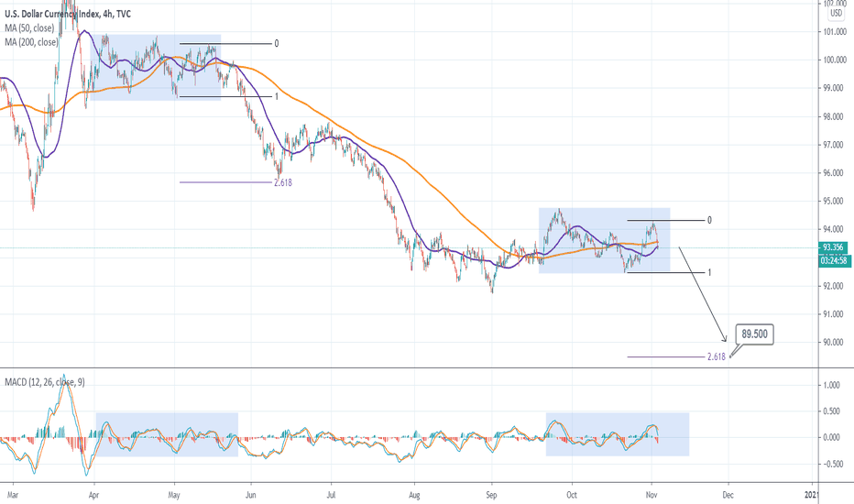Click the 97.000 price axis label

point(835,145)
